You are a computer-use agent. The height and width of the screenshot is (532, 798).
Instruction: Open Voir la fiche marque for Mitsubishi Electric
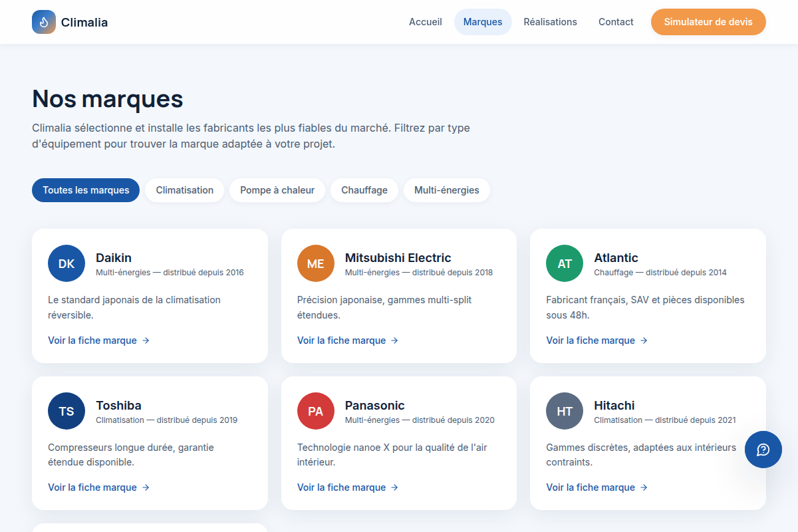[348, 340]
